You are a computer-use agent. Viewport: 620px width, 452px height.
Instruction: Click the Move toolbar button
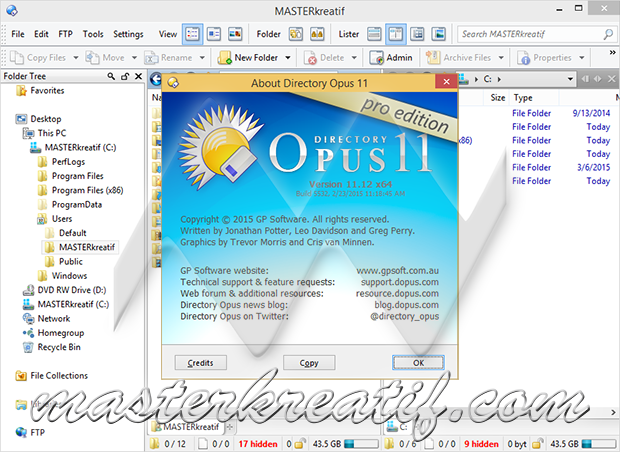105,58
